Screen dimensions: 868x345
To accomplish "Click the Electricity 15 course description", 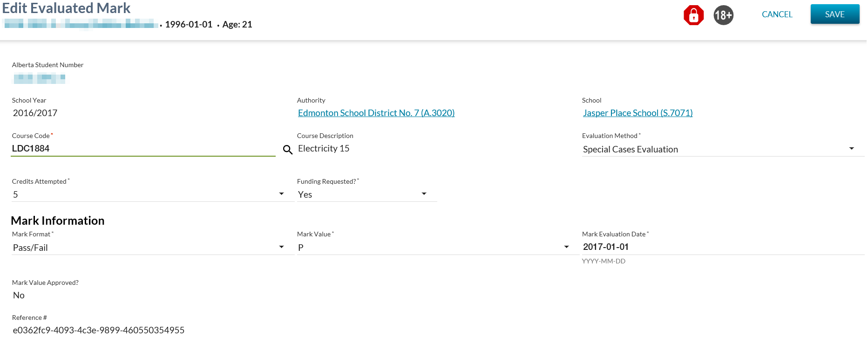I will (324, 149).
